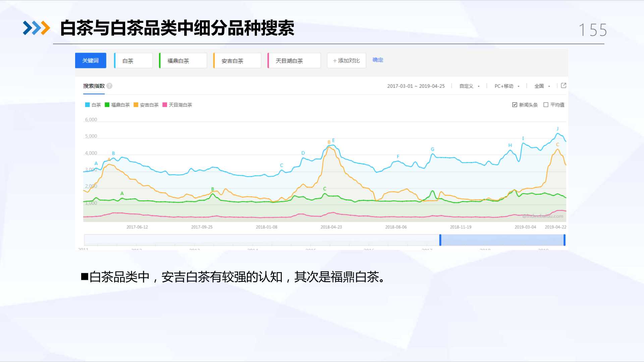Select the 福鼎白茶 keyword field
The height and width of the screenshot is (362, 644).
click(x=183, y=61)
